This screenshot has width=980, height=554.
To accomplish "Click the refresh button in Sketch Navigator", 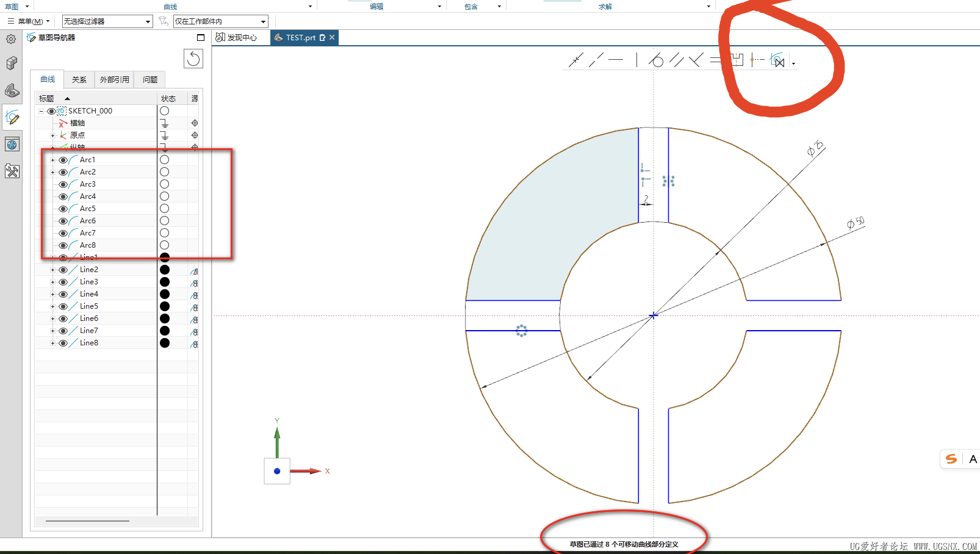I will point(193,59).
